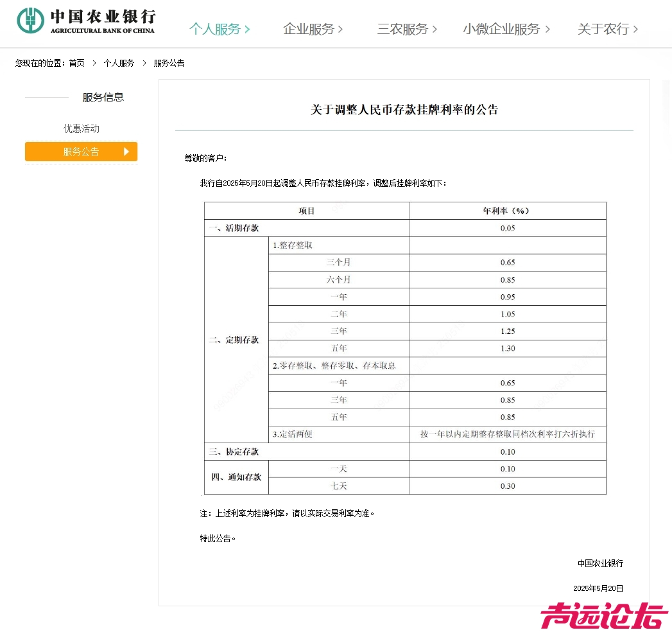This screenshot has height=632, width=672.
Task: Click the 二、定期存款 row label
Action: pos(234,340)
